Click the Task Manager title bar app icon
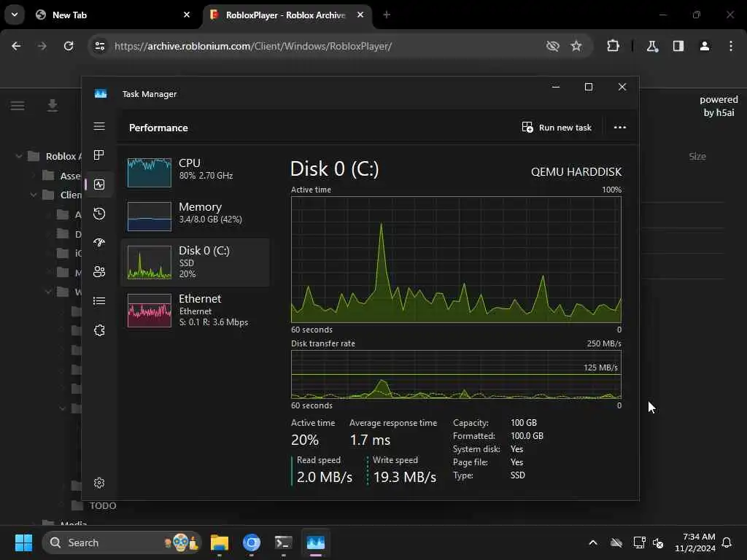The image size is (747, 560). [101, 94]
